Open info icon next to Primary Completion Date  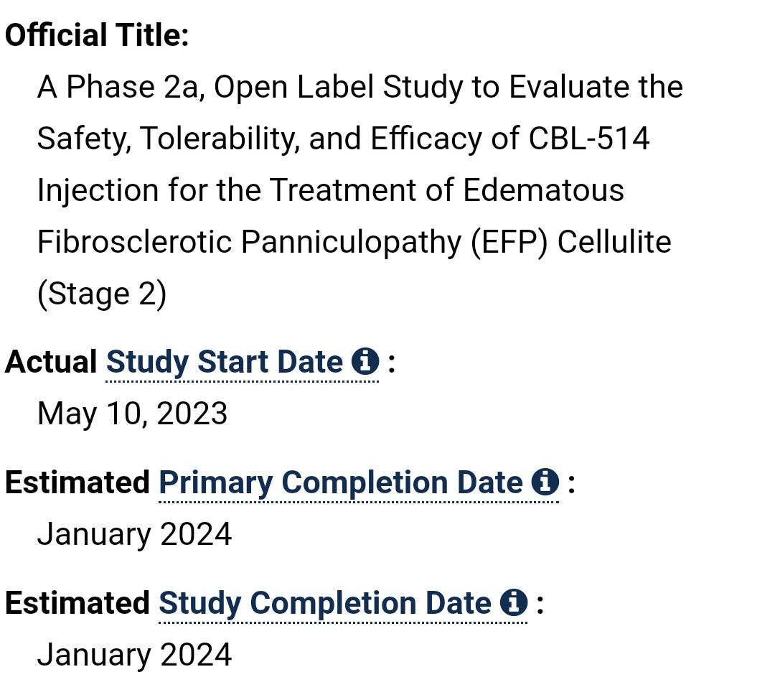coord(545,482)
